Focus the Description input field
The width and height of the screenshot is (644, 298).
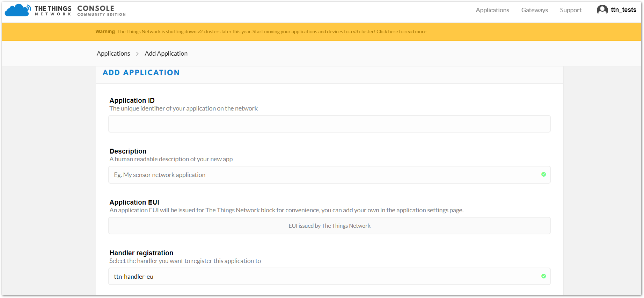[x=329, y=175]
